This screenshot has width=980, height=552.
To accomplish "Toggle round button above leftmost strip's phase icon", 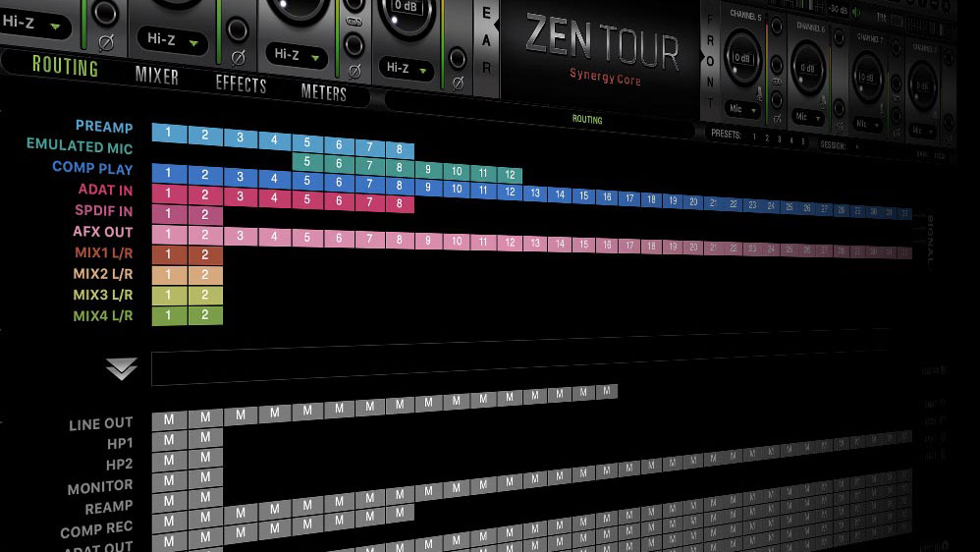I will 105,12.
